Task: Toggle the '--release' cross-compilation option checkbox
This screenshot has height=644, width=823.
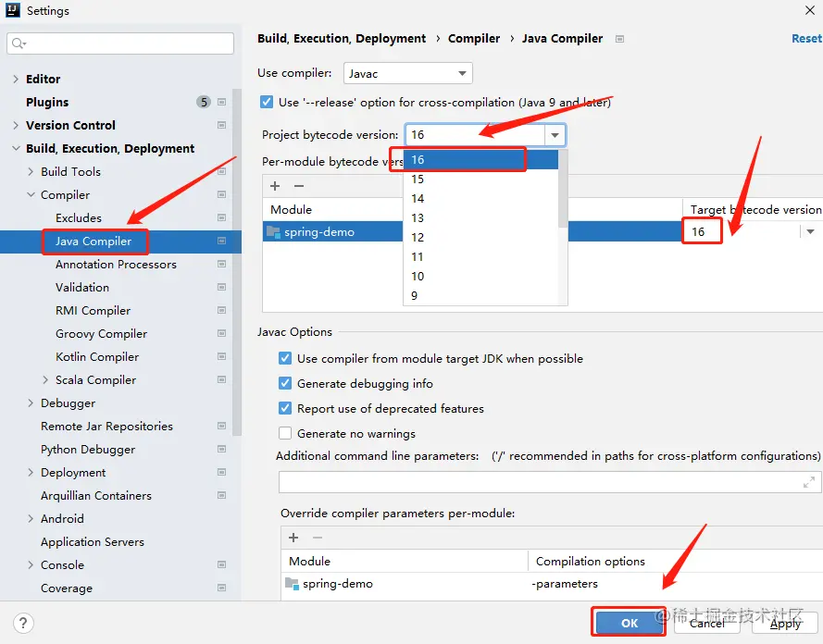Action: [x=267, y=102]
